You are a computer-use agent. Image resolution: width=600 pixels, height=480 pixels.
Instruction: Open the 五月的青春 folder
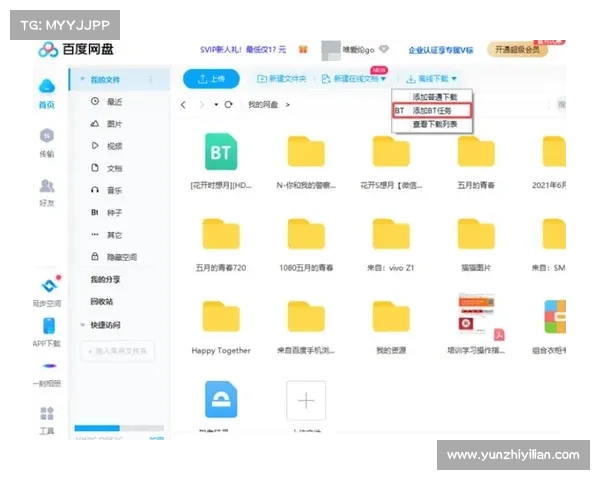[476, 152]
